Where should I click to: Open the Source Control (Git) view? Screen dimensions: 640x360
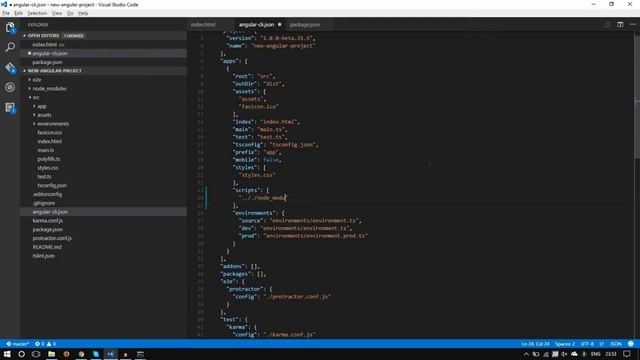(10, 67)
